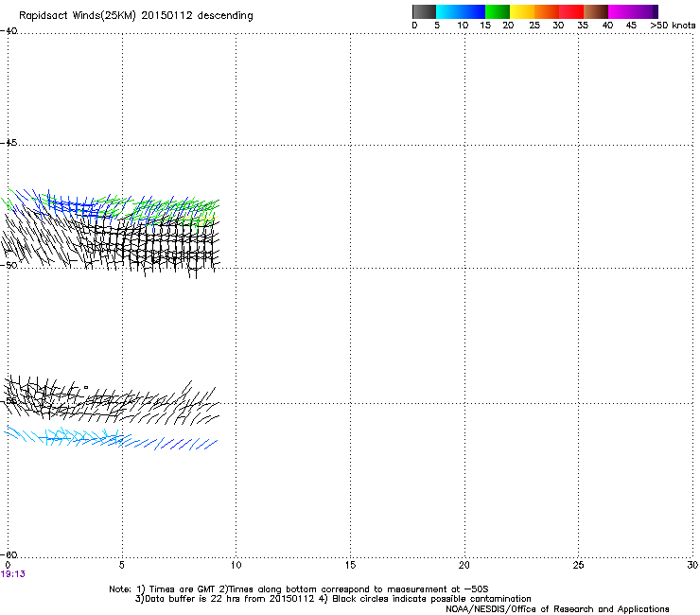Click the red 30-35 knots color segment
This screenshot has width=700, height=615.
[x=571, y=11]
